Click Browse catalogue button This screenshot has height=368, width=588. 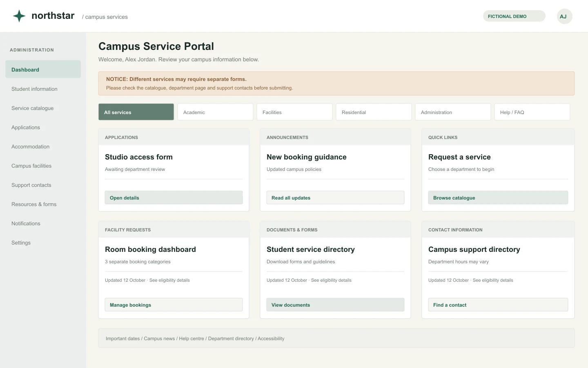coord(498,197)
